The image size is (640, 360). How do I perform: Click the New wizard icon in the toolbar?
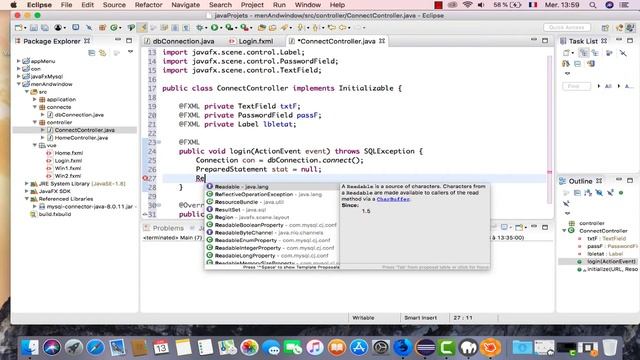(x=19, y=28)
